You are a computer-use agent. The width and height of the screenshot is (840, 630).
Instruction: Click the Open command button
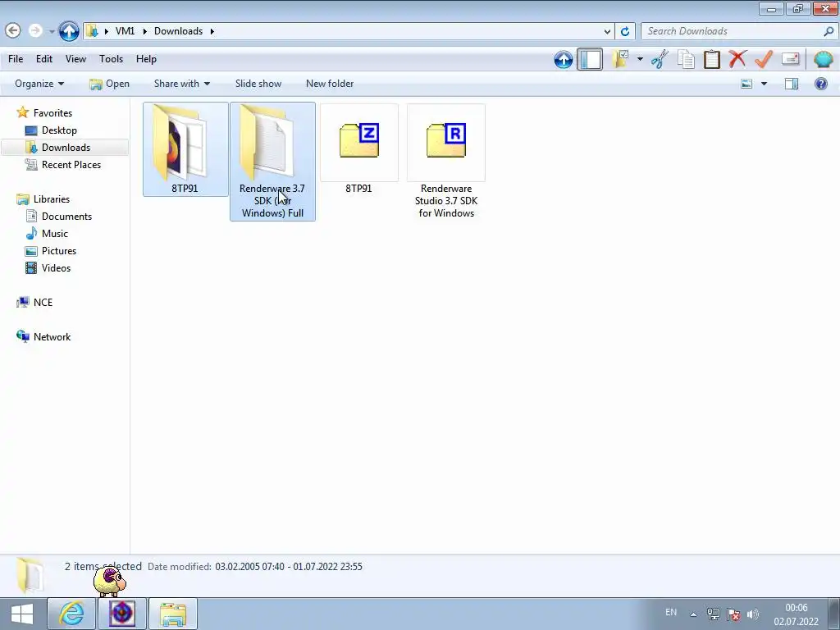(x=109, y=84)
